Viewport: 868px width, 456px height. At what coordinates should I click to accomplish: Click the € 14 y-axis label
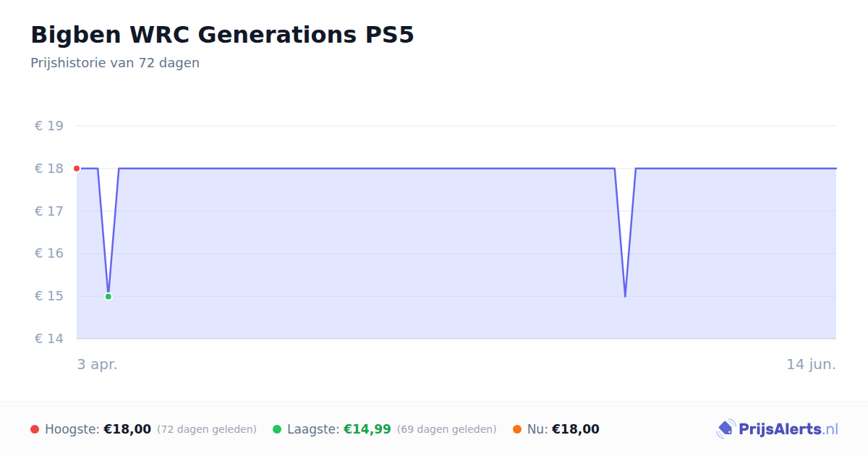point(49,339)
